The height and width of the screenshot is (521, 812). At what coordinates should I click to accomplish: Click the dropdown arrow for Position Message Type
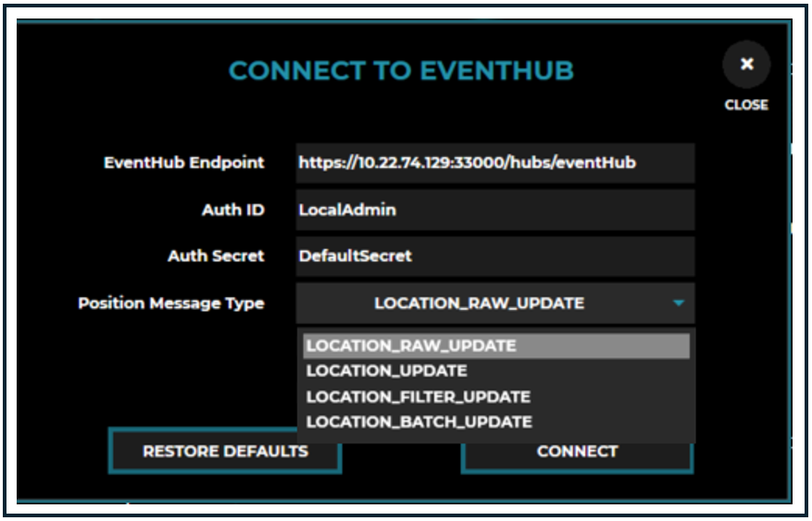click(679, 304)
